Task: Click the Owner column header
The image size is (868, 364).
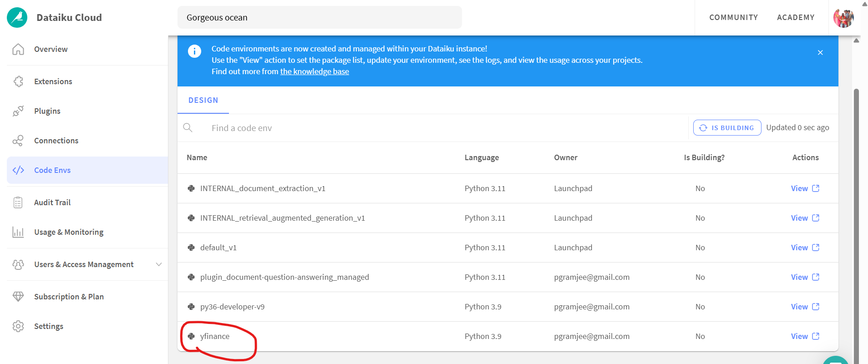Action: 566,157
